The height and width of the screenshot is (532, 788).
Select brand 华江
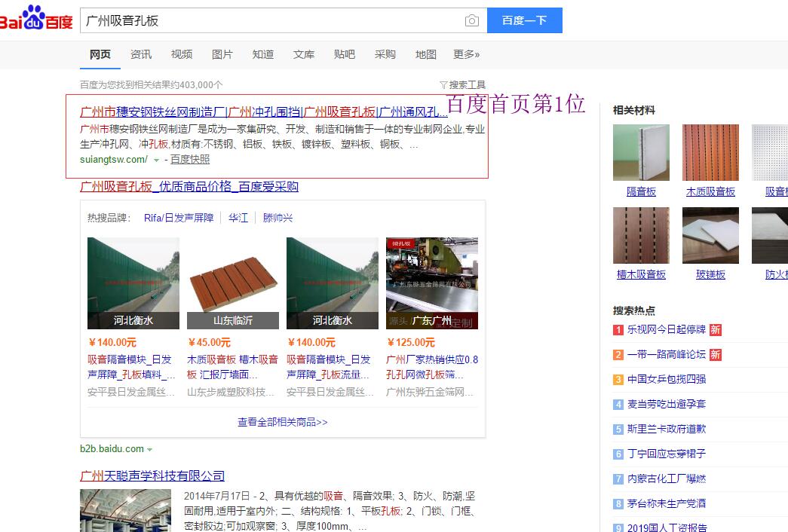coord(238,218)
